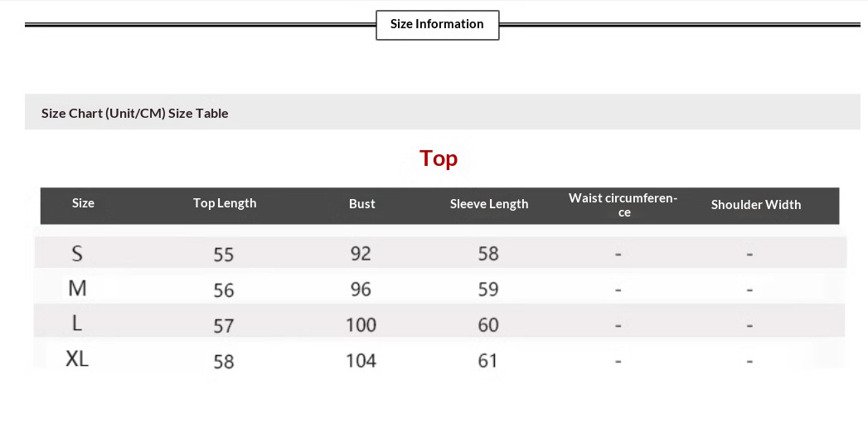Click the Bust value 104

[361, 361]
